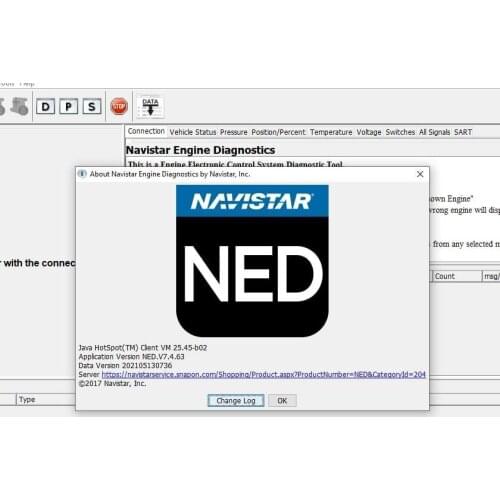Open the All Signals tab
Image resolution: width=500 pixels, height=500 pixels.
tap(434, 132)
